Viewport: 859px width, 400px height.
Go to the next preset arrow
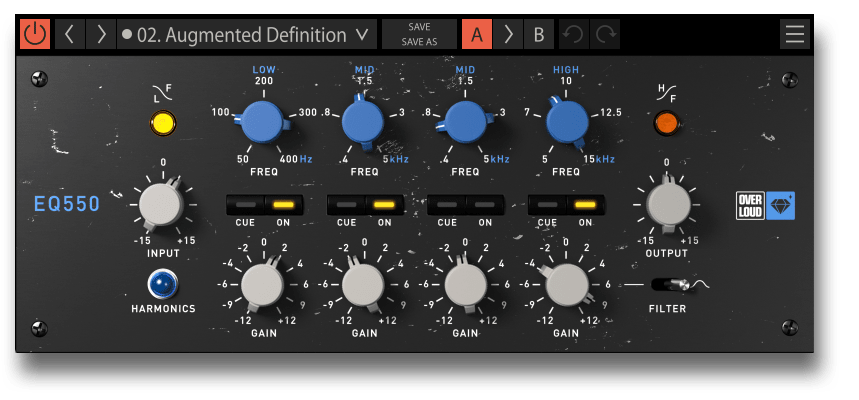[101, 35]
